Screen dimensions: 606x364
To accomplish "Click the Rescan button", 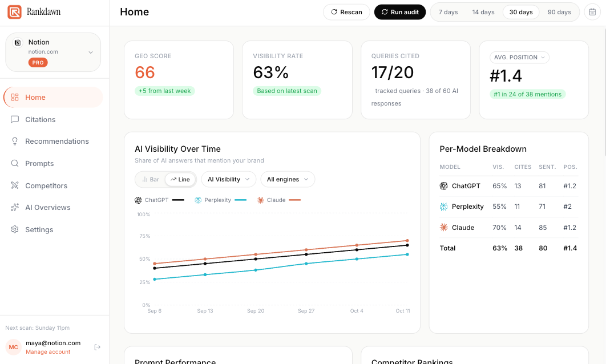I will click(346, 12).
